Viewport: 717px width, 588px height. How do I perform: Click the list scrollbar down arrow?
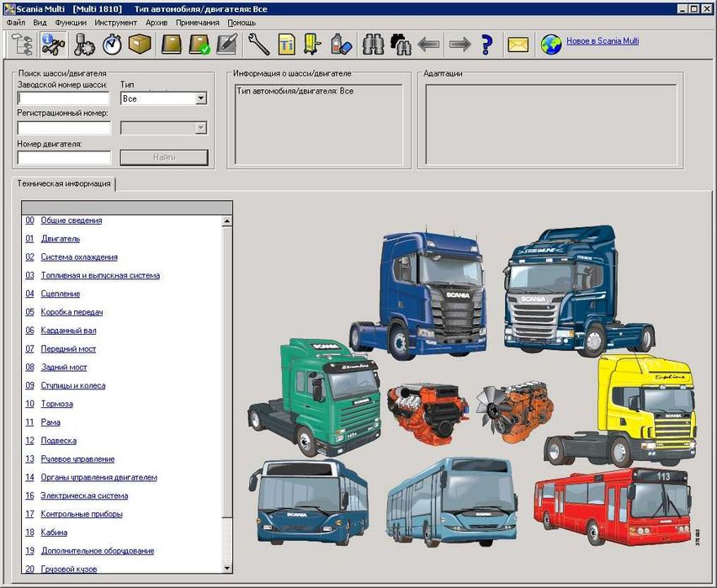[x=226, y=569]
